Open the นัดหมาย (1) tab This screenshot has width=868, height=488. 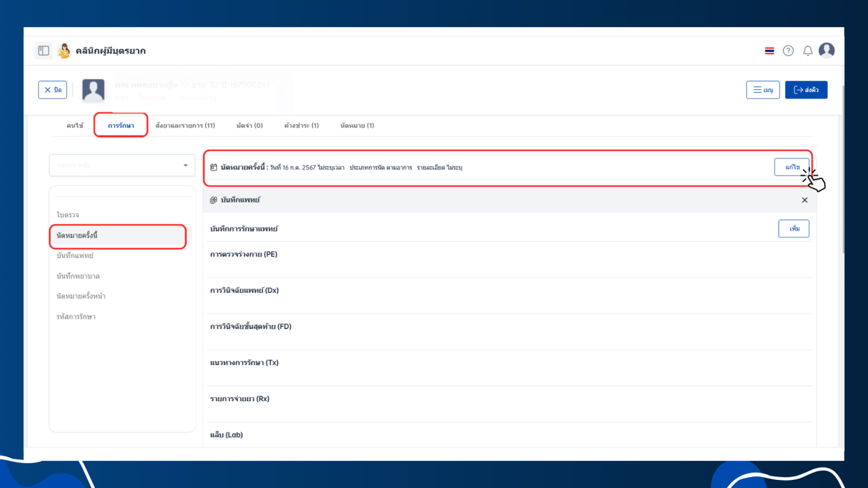[x=357, y=125]
